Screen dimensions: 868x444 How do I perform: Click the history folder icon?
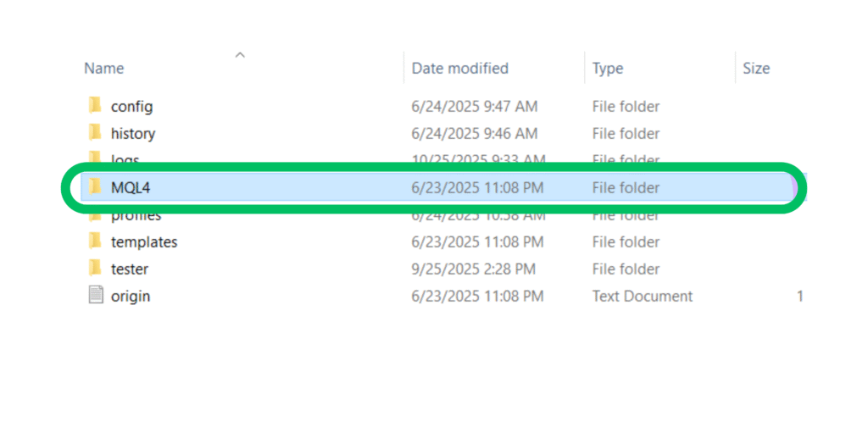click(x=94, y=133)
